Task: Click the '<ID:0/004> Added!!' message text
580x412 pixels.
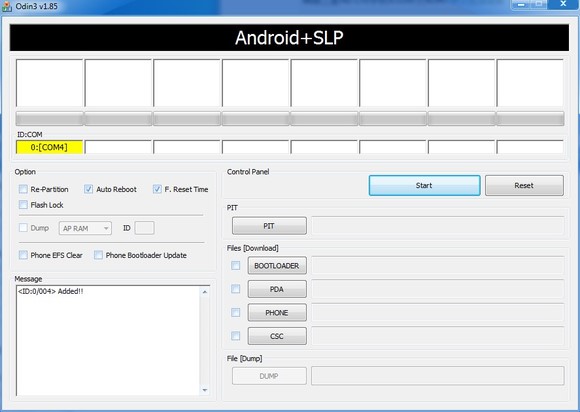Action: 51,291
